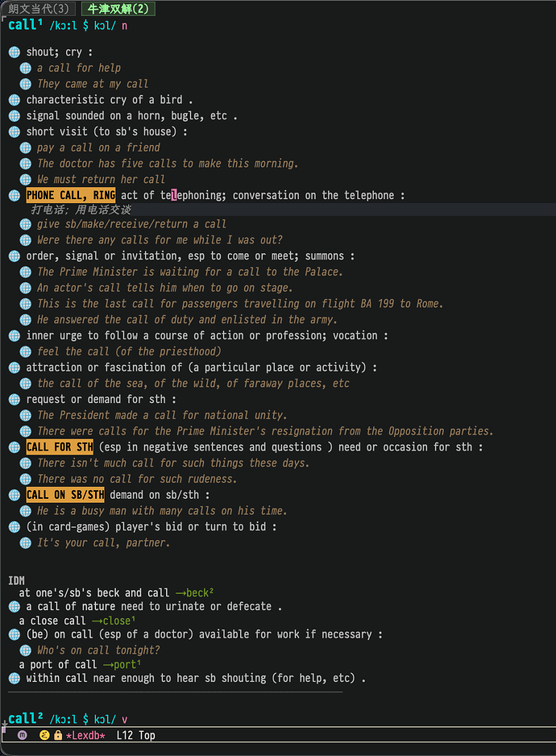This screenshot has width=556, height=756.
Task: Click the "L12 Top" position indicator
Action: click(135, 735)
